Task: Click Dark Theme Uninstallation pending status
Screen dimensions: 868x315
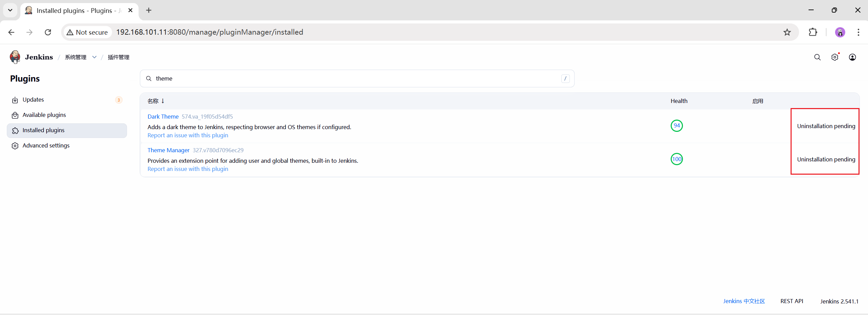Action: click(x=826, y=126)
